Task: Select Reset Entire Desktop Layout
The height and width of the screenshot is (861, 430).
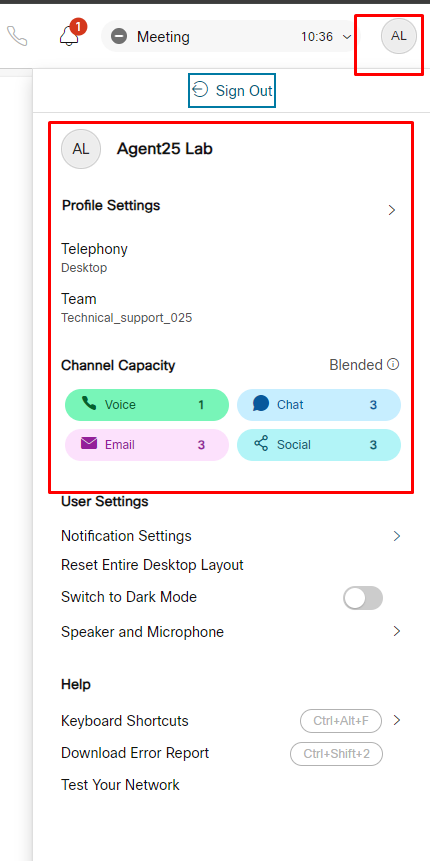Action: tap(152, 565)
